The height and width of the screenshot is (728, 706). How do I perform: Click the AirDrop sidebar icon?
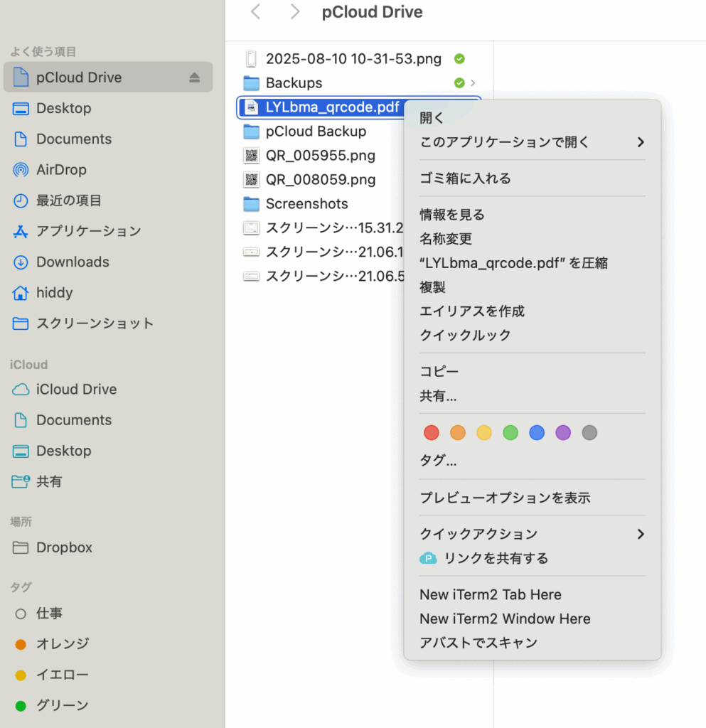point(21,170)
